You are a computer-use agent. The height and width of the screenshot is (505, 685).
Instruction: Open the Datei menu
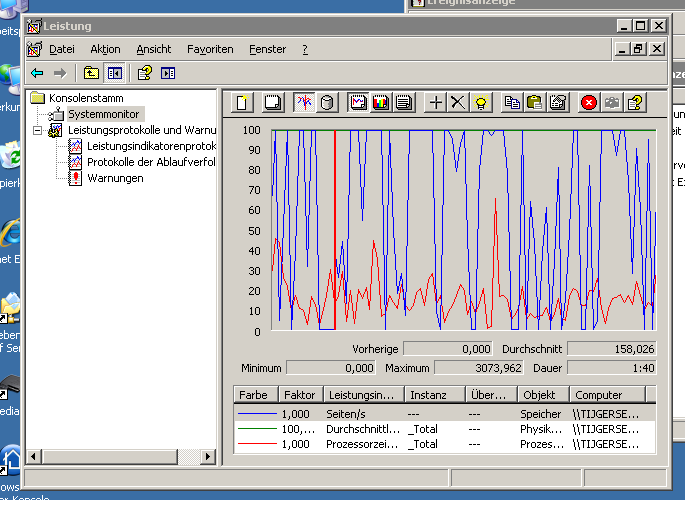pyautogui.click(x=62, y=49)
